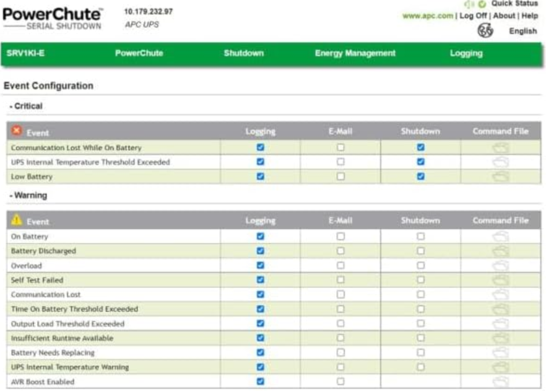Open the Energy Management menu

pos(355,53)
